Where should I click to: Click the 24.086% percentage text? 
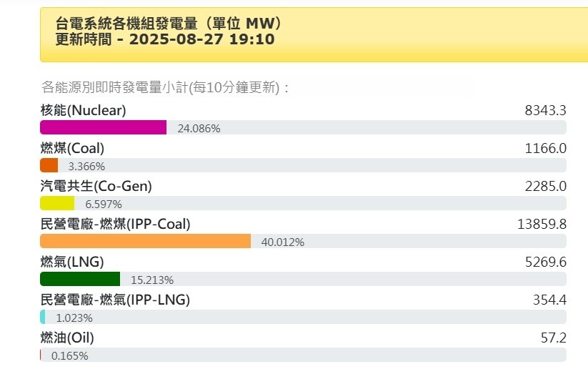click(199, 129)
